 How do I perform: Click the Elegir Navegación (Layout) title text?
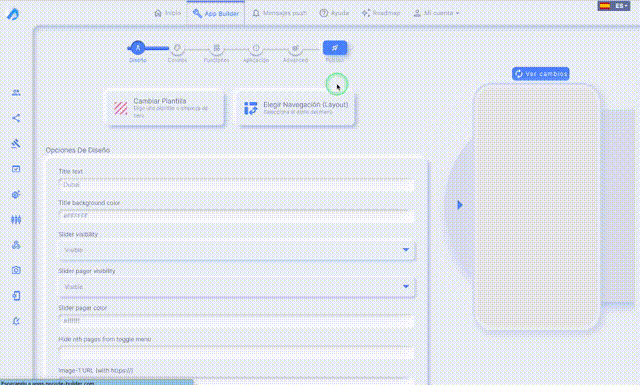(306, 105)
